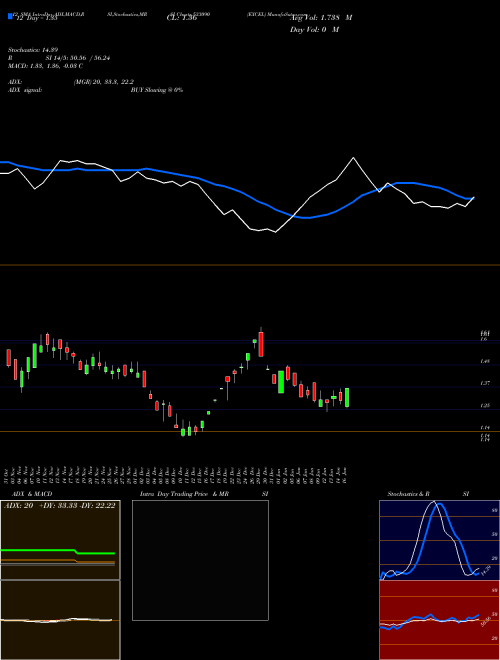Image resolution: width=500 pixels, height=660 pixels.
Task: Click the peak of the white price line
Action: [x=353, y=158]
